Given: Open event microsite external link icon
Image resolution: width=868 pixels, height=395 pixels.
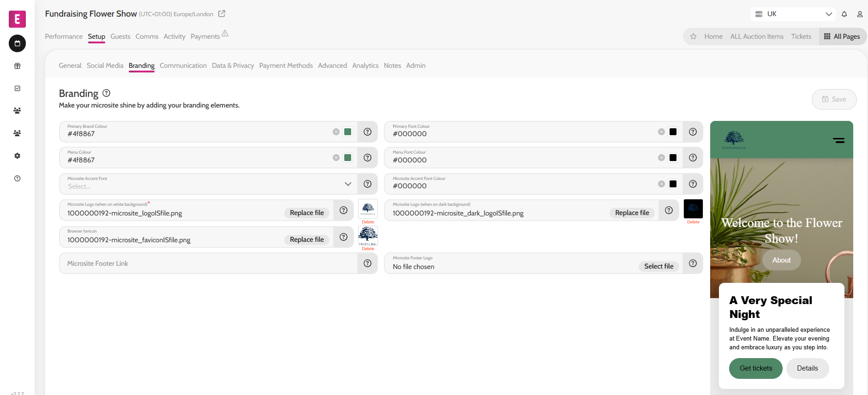Looking at the screenshot, I should click(221, 14).
